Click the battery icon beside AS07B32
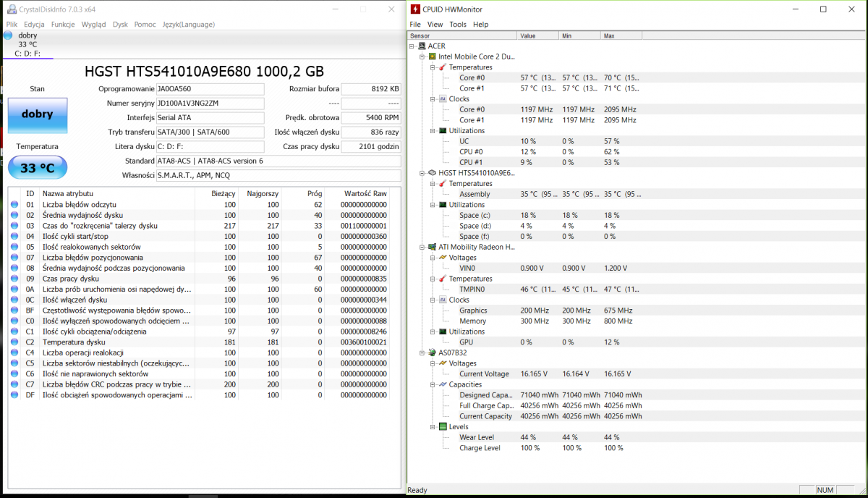The height and width of the screenshot is (498, 868). pos(433,353)
